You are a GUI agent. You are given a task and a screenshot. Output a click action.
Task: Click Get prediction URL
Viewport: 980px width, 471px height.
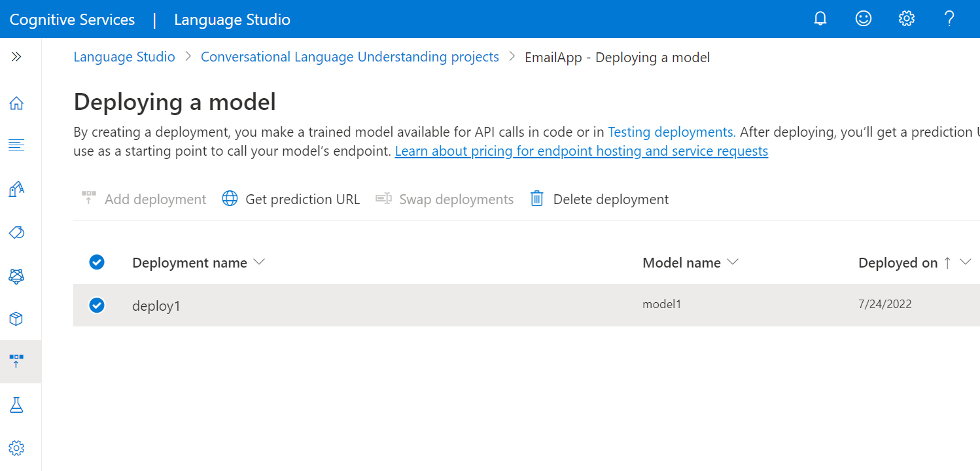click(x=291, y=199)
